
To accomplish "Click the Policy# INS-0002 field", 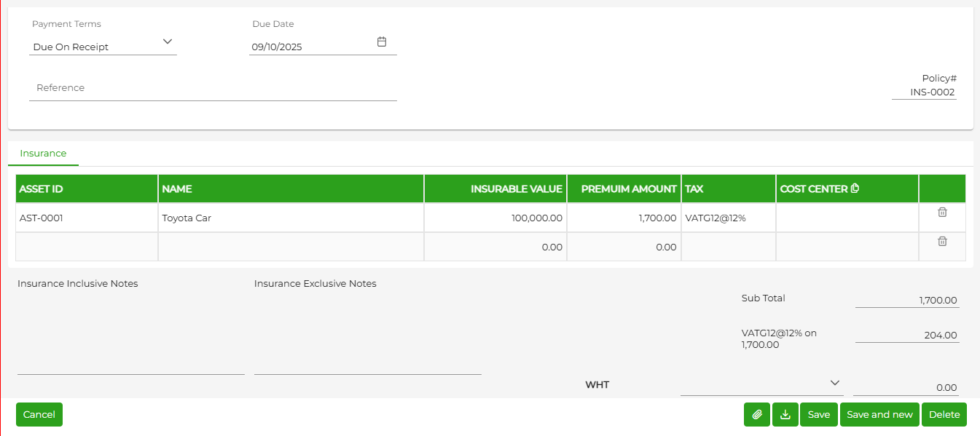I will tap(924, 92).
